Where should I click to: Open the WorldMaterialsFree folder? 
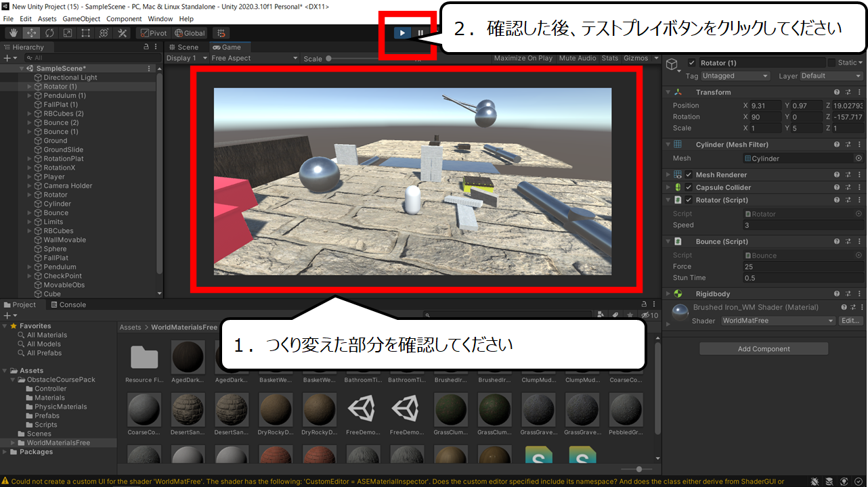coord(58,442)
